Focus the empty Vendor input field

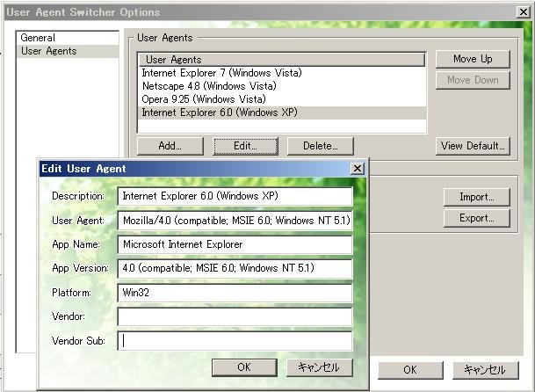pyautogui.click(x=235, y=316)
